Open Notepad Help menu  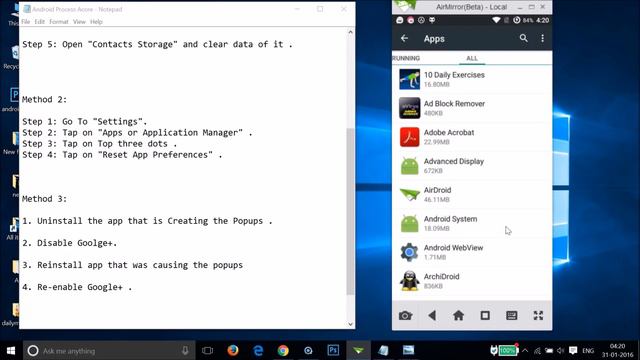96,22
